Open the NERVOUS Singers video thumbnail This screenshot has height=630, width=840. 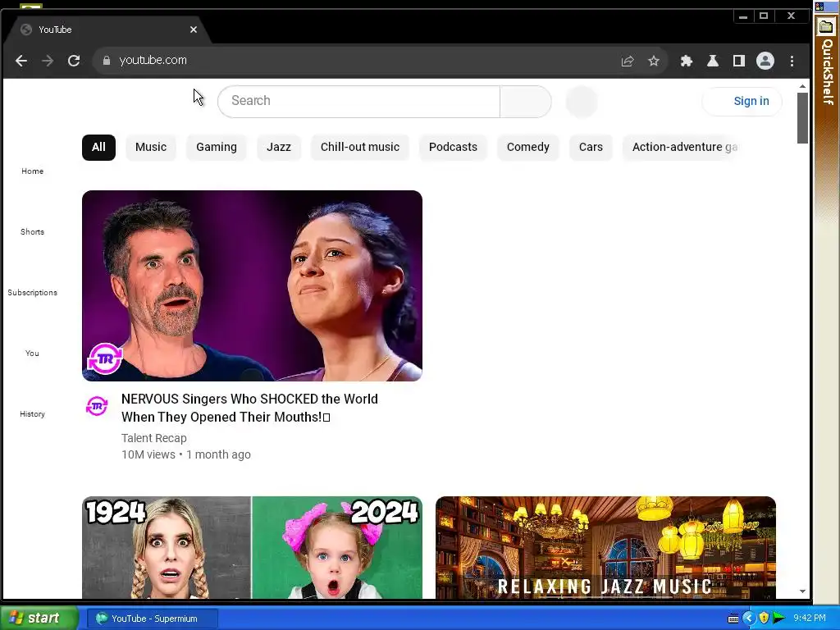tap(252, 285)
